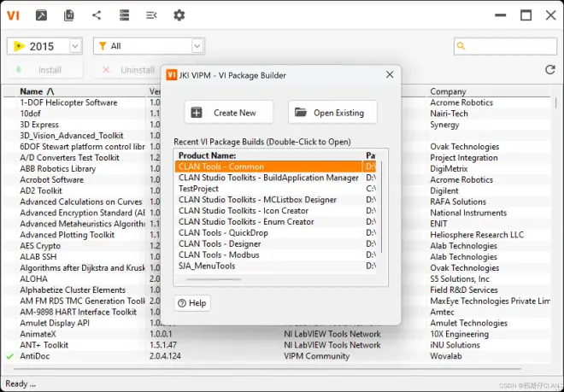Click the search input field
The image size is (564, 392).
pyautogui.click(x=505, y=46)
